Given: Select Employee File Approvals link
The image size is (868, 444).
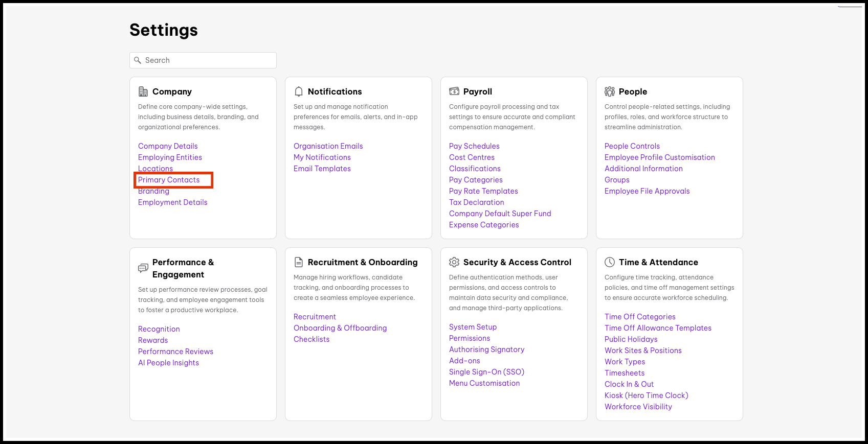Looking at the screenshot, I should tap(647, 191).
